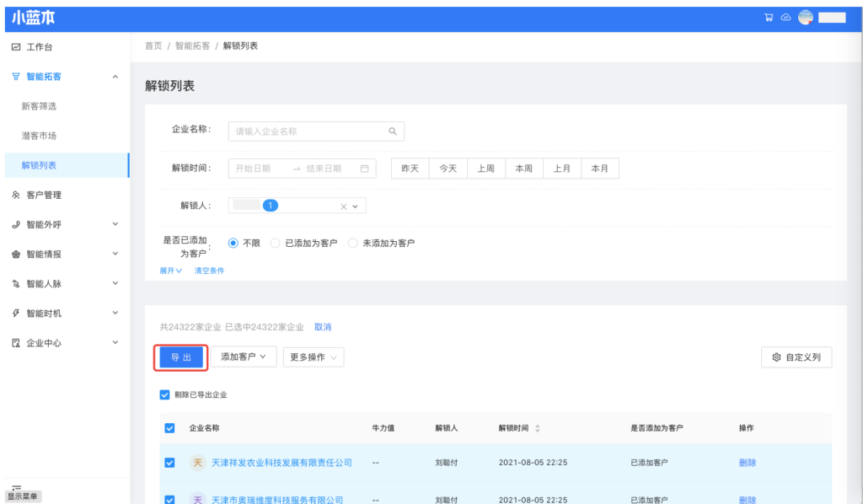Open the 更多操作 dropdown
Screen dimensions: 863x504
point(313,357)
